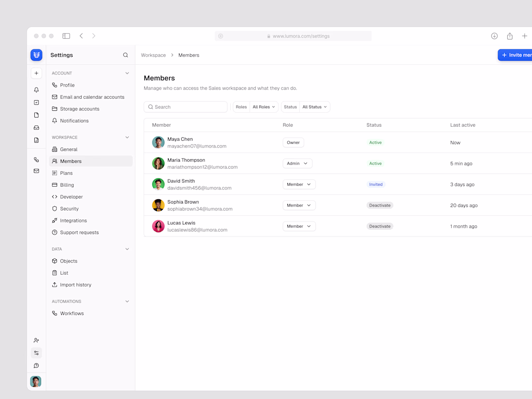Screen dimensions: 532x399
Task: Open the All Status filter dropdown
Action: coord(314,107)
